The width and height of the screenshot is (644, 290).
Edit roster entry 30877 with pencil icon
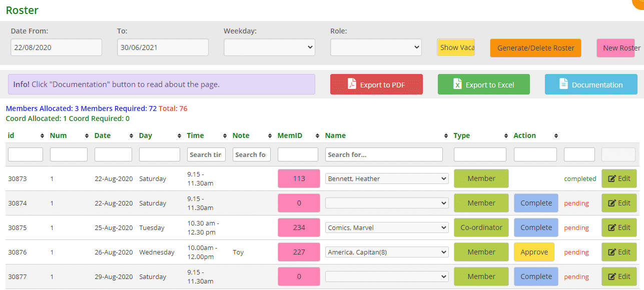point(619,276)
